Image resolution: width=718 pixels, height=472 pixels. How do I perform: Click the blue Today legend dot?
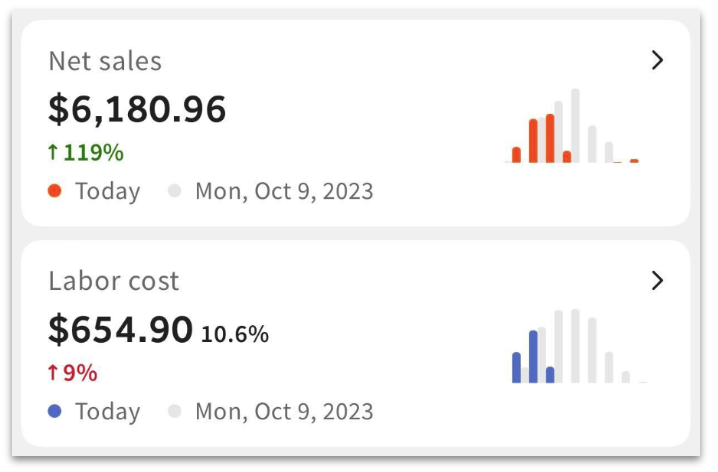55,410
